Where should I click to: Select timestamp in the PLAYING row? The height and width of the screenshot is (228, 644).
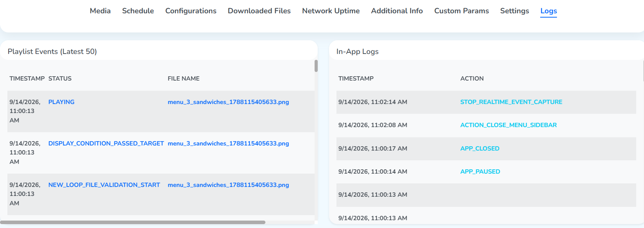25,111
